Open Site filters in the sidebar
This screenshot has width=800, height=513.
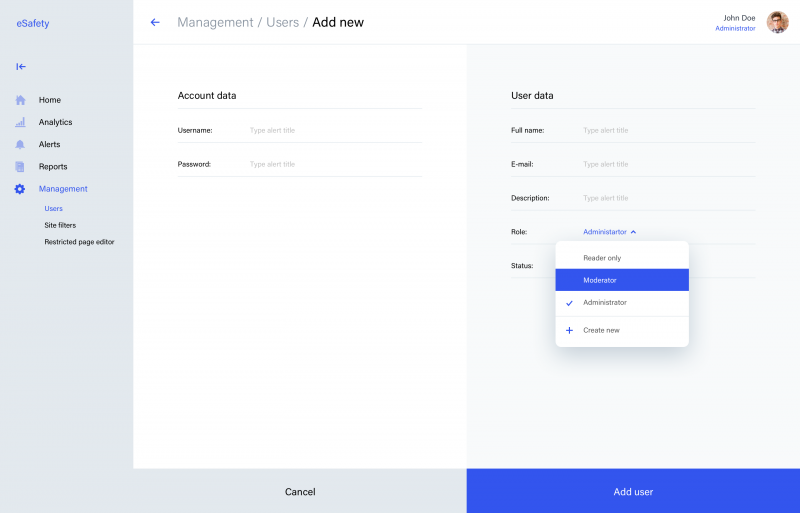coord(60,225)
